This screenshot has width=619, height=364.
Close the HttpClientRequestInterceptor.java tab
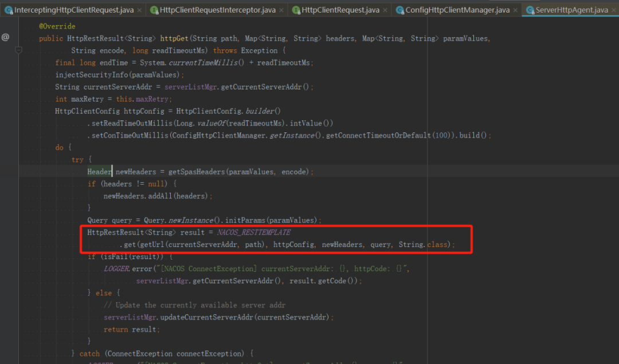point(281,10)
